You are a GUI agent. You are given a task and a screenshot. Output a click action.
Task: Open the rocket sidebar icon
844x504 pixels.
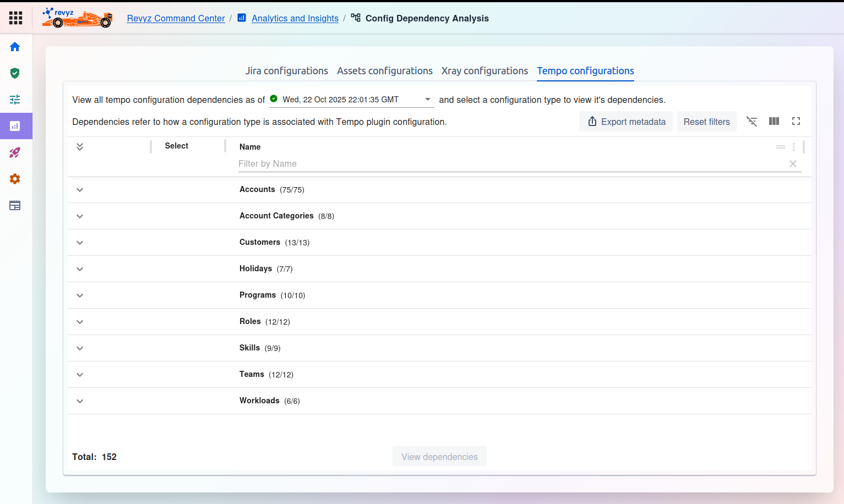15,152
